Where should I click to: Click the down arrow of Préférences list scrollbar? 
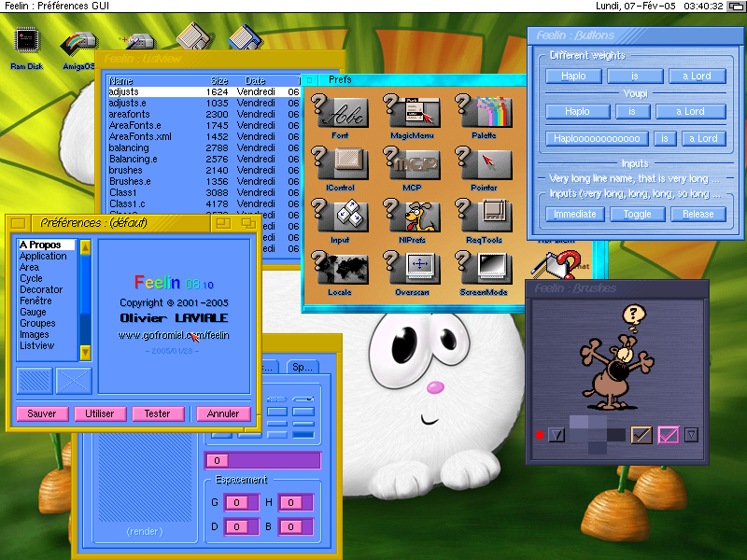pos(85,353)
